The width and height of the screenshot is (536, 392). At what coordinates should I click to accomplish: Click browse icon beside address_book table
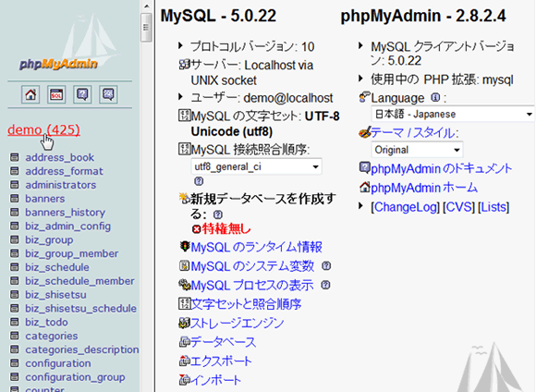(x=15, y=157)
